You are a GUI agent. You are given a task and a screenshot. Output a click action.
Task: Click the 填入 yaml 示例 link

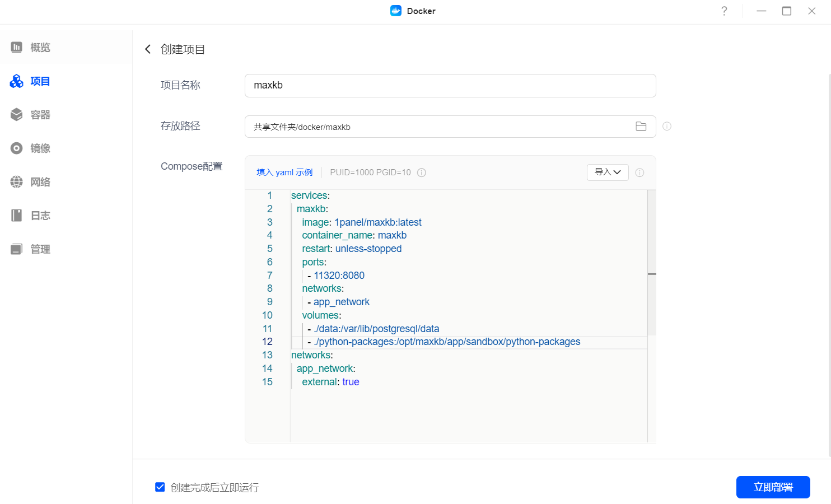point(284,172)
